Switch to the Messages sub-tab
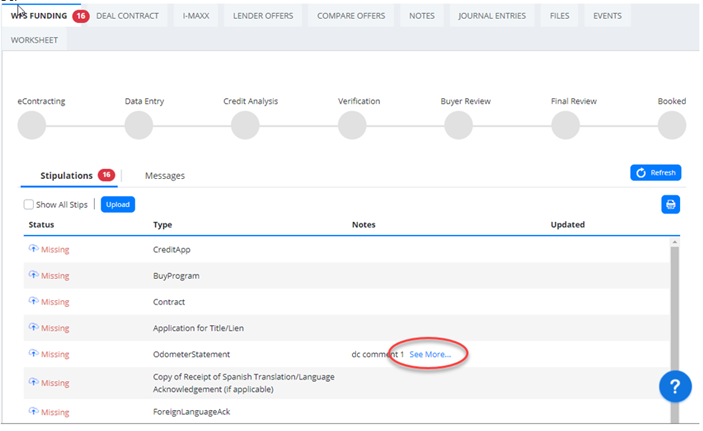 165,176
